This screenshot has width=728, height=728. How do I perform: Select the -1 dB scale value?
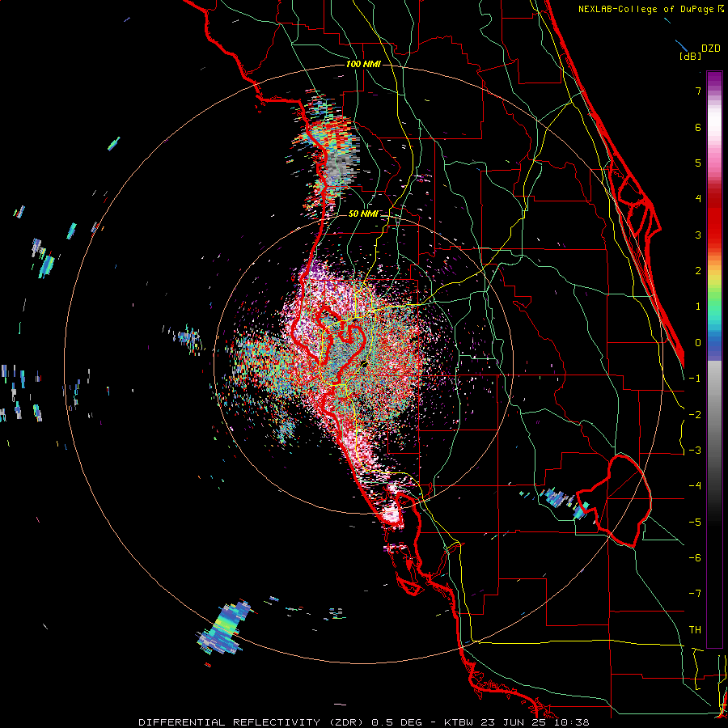point(695,379)
